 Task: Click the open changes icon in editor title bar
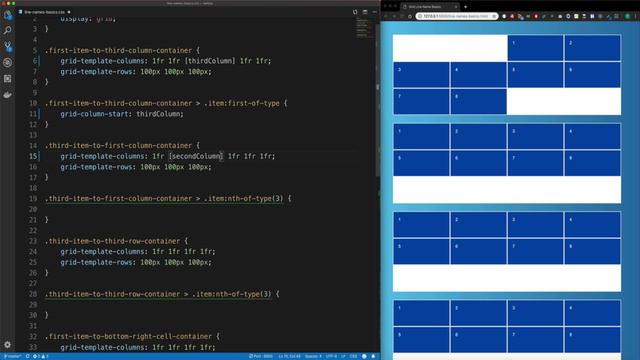tap(355, 12)
